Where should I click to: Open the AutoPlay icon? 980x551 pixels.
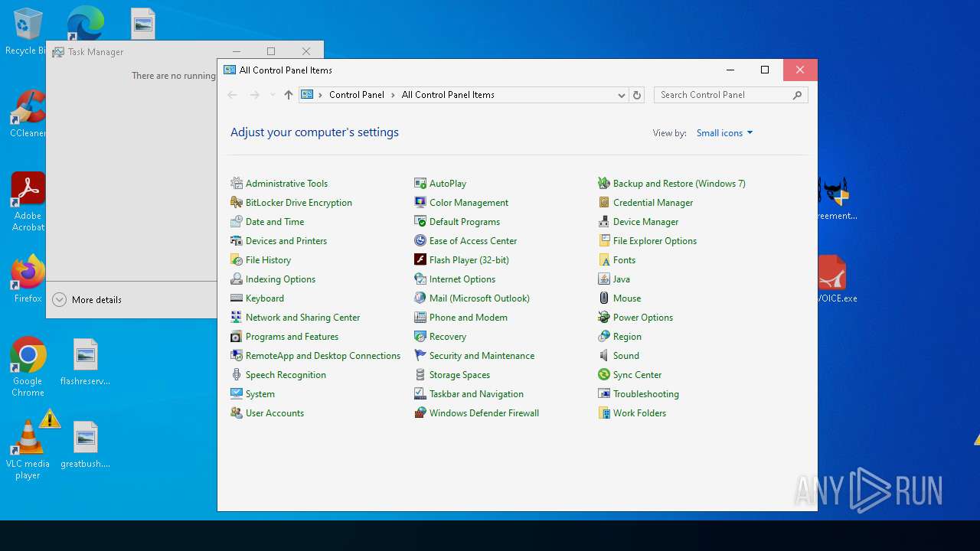tap(420, 184)
